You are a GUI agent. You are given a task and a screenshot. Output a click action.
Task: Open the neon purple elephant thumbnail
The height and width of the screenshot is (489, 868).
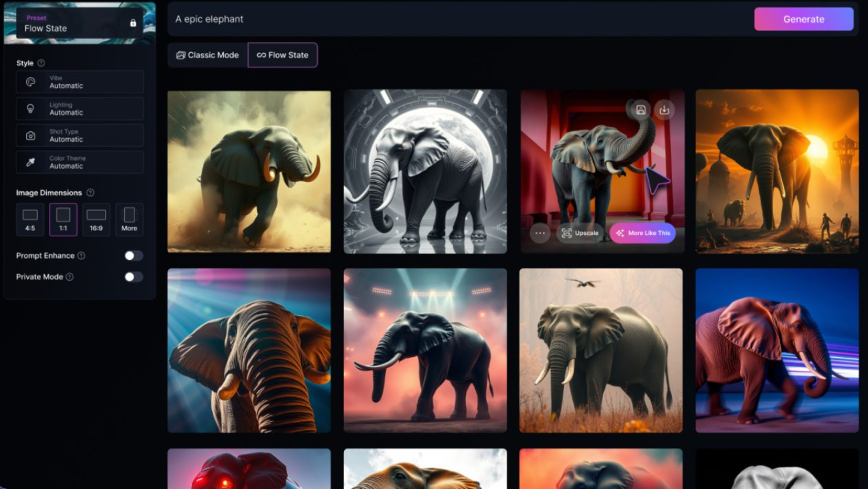tap(777, 351)
